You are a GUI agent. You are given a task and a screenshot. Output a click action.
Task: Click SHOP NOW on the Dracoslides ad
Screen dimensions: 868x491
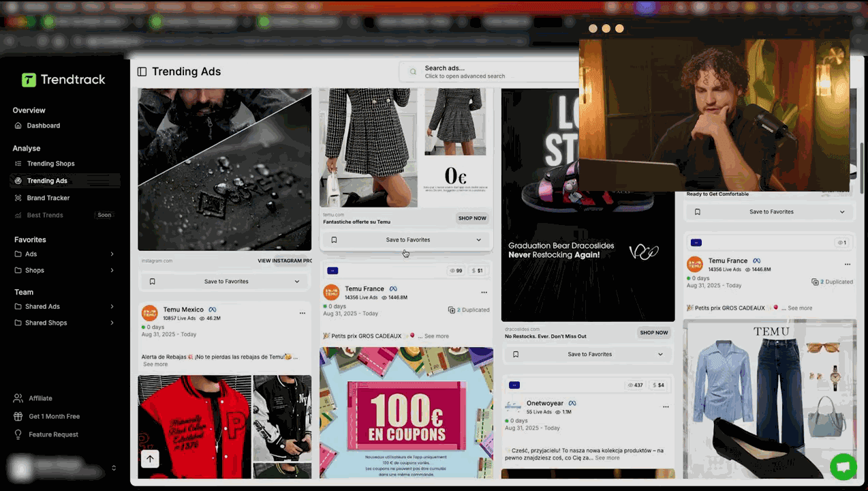tap(653, 332)
